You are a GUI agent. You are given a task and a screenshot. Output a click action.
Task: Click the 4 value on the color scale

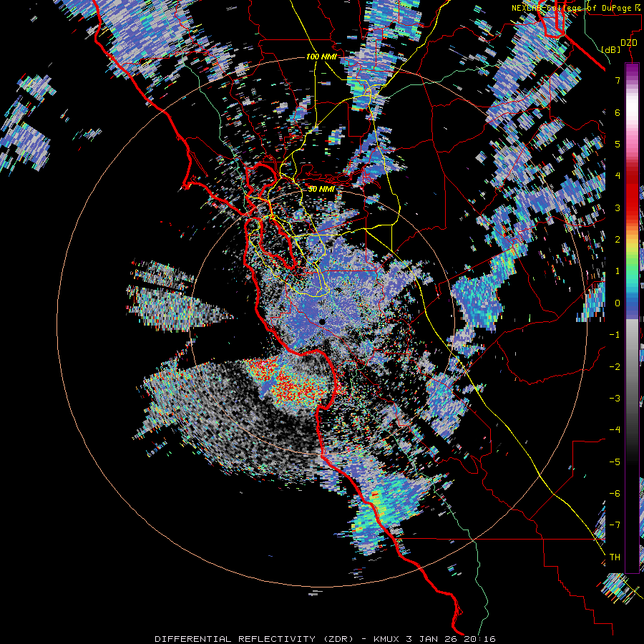click(618, 176)
